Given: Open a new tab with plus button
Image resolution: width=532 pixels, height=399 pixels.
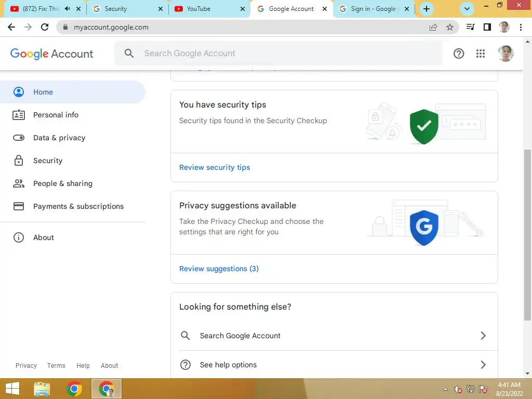Looking at the screenshot, I should coord(427,9).
